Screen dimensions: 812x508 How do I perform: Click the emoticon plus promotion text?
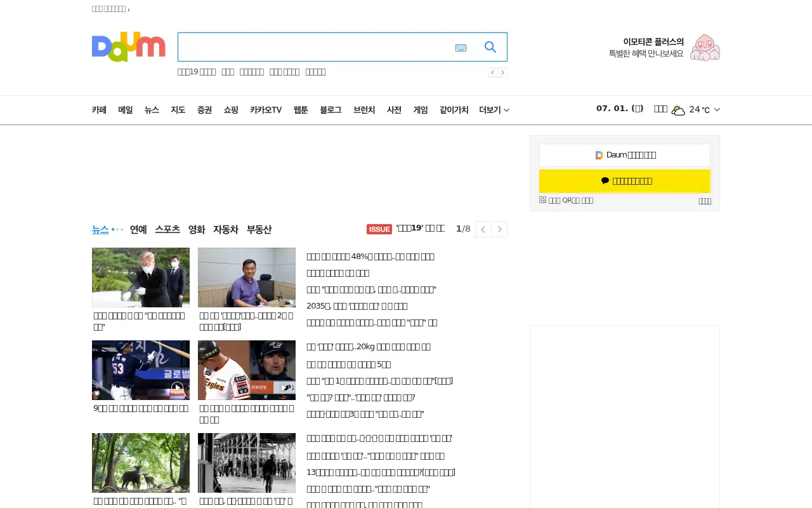click(x=646, y=48)
